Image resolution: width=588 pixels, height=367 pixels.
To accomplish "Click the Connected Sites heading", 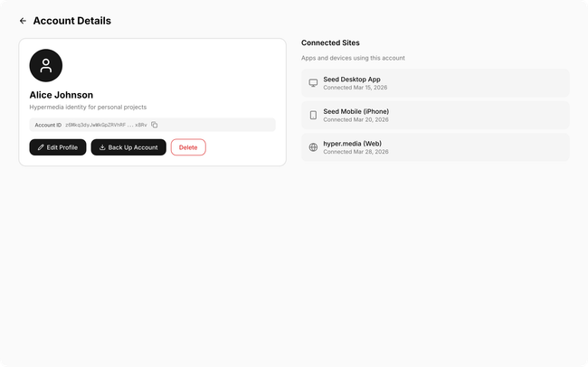I will tap(330, 42).
